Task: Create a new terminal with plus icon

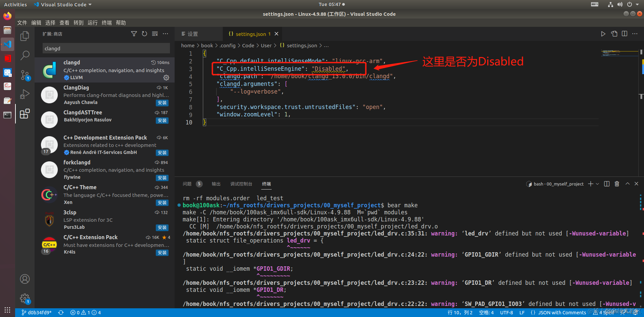Action: tap(591, 184)
